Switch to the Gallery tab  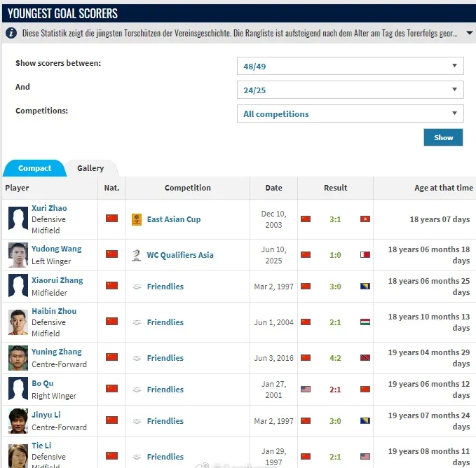click(90, 168)
